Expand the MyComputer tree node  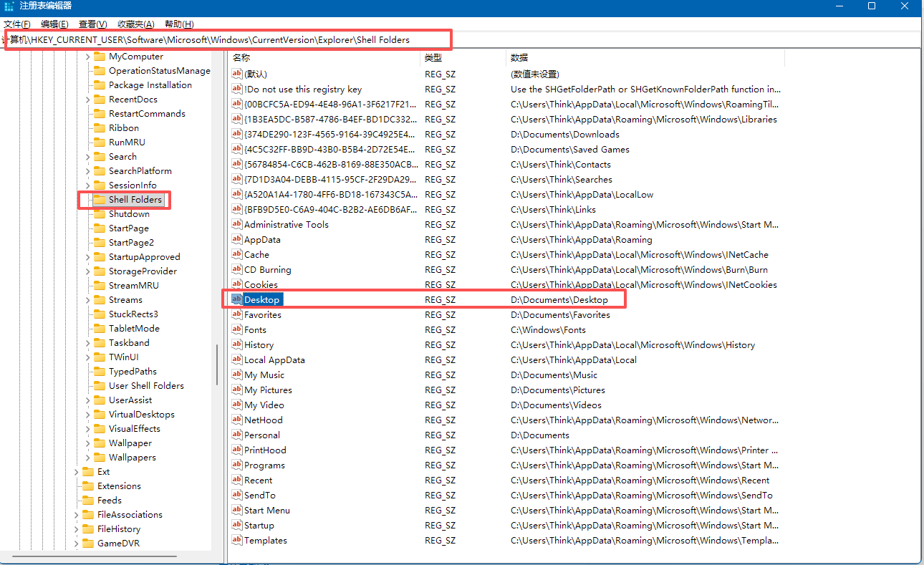88,57
